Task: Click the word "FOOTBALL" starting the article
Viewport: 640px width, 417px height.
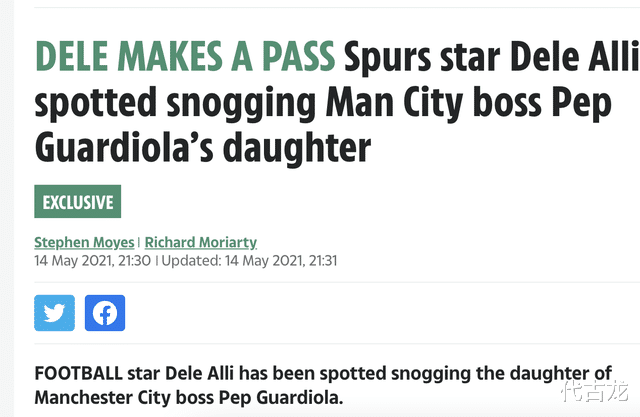Action: point(78,375)
